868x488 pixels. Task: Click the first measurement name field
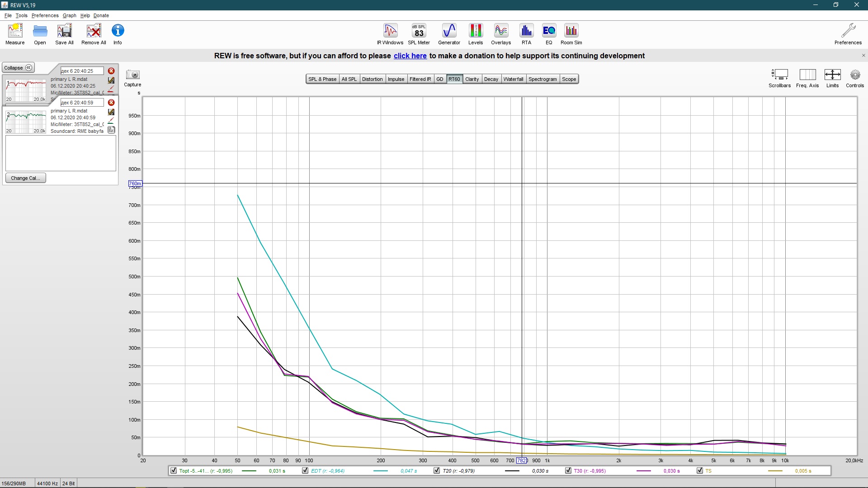tap(82, 71)
